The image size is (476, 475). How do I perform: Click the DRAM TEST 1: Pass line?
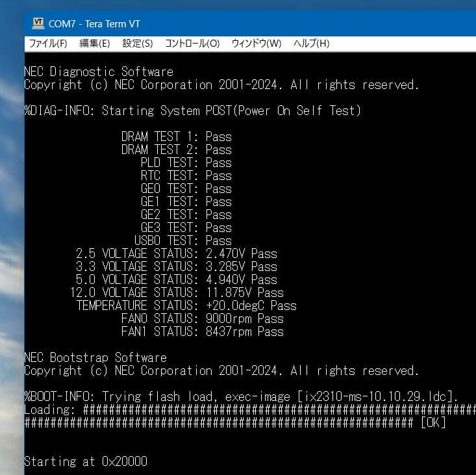click(x=177, y=136)
